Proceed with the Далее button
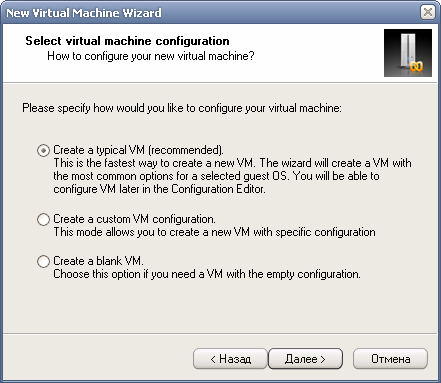This screenshot has height=383, width=441. click(305, 359)
